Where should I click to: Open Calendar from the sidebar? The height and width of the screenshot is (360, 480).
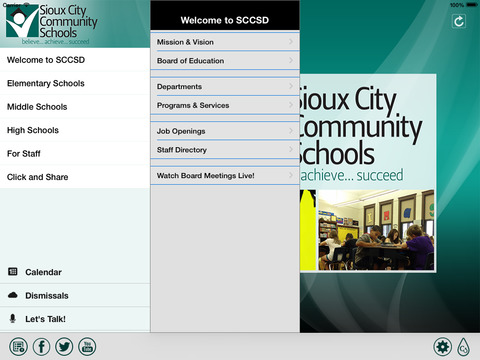(x=75, y=272)
